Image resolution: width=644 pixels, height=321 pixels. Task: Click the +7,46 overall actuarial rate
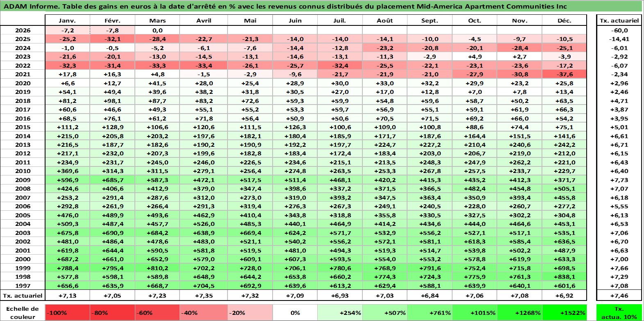619,295
